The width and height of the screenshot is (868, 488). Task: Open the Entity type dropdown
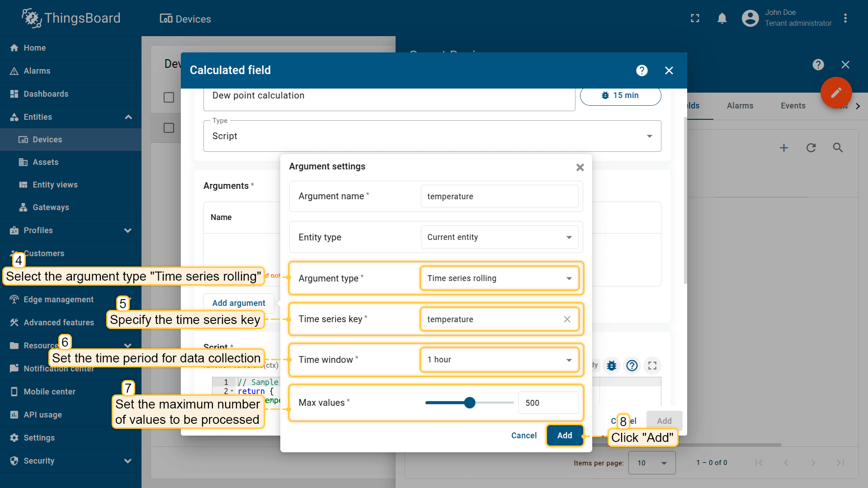tap(499, 237)
